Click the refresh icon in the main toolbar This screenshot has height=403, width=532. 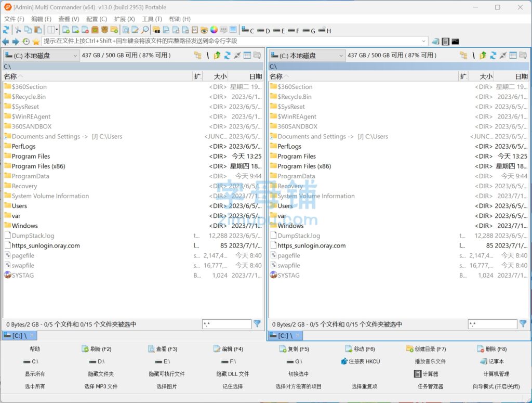point(6,30)
